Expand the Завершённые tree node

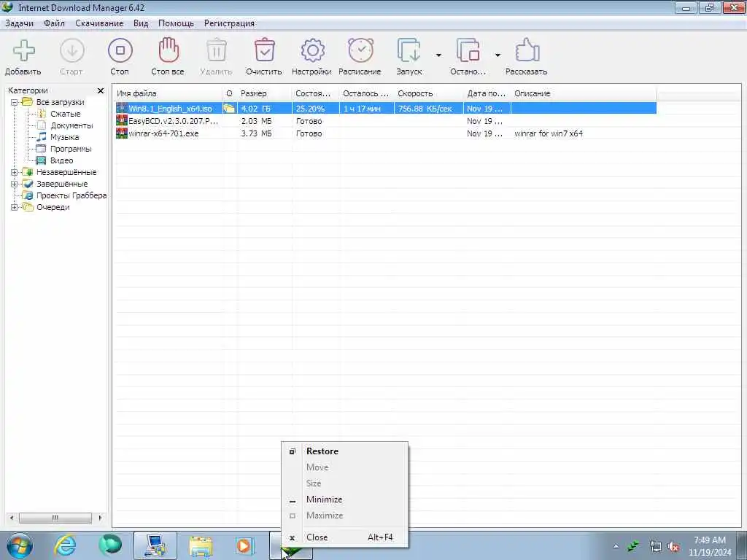click(x=15, y=184)
